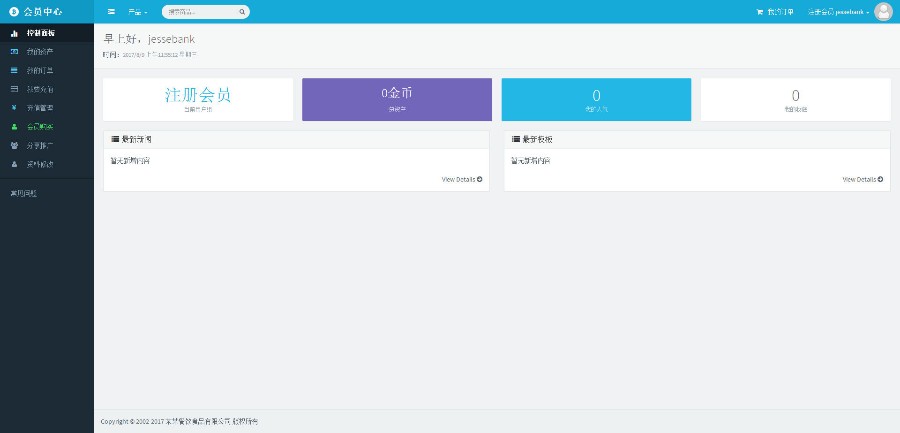Open 常见问题 in the sidebar
Image resolution: width=900 pixels, height=433 pixels.
point(24,193)
